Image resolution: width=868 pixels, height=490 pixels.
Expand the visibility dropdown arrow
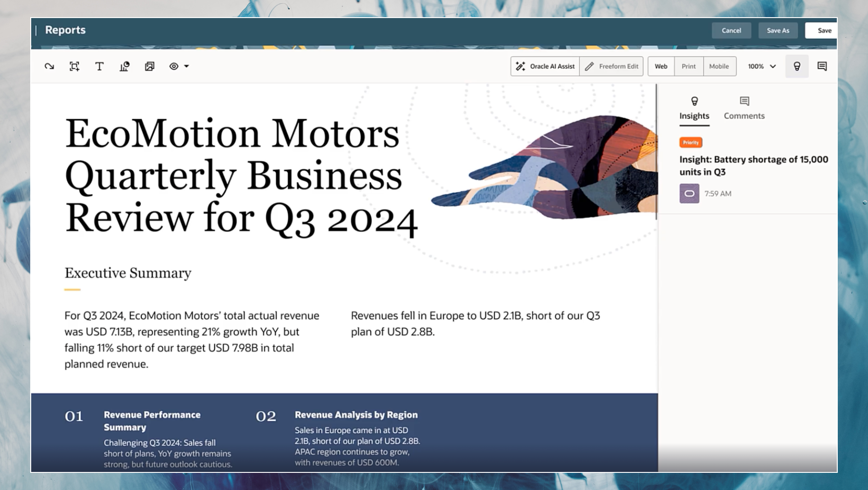click(x=186, y=66)
